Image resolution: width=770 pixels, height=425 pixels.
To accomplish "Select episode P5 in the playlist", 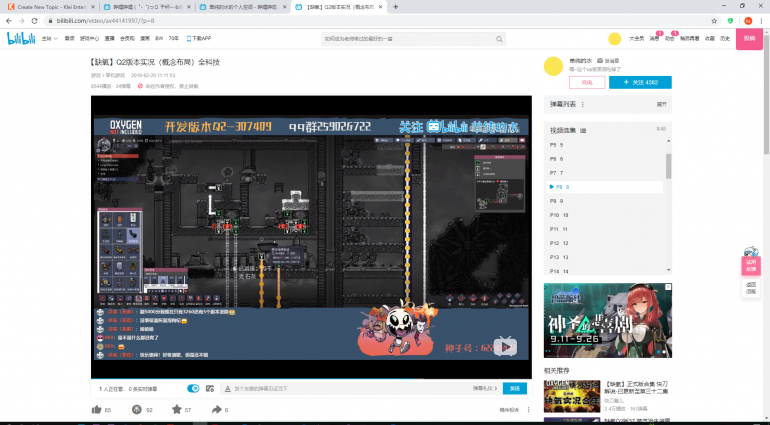I will point(605,145).
